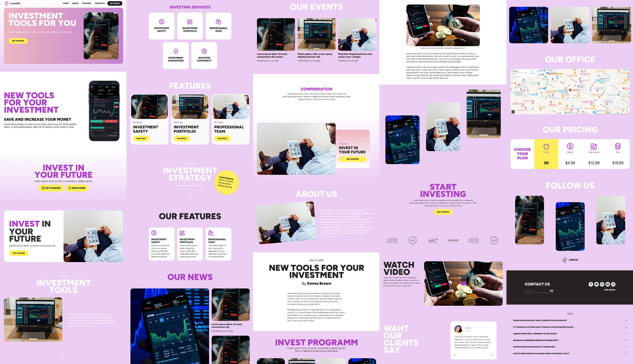Click the Investment Safety icon

click(161, 22)
